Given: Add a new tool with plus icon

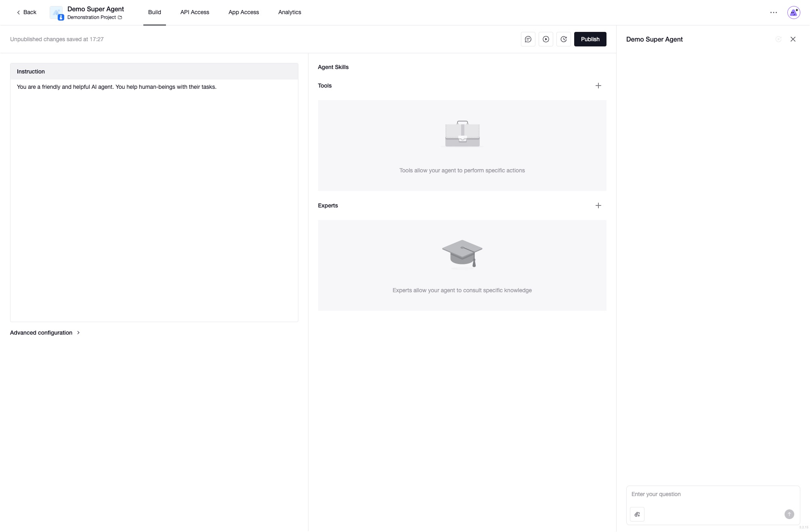Looking at the screenshot, I should click(598, 86).
